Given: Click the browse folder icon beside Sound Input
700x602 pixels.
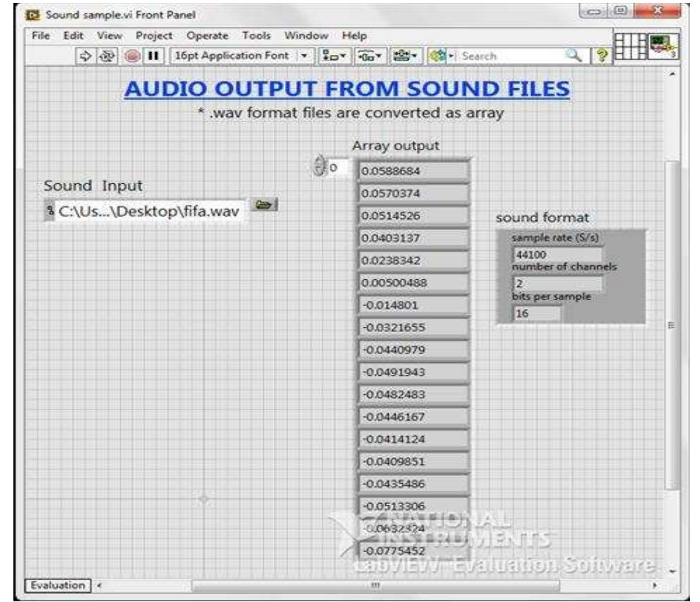Looking at the screenshot, I should pos(264,204).
